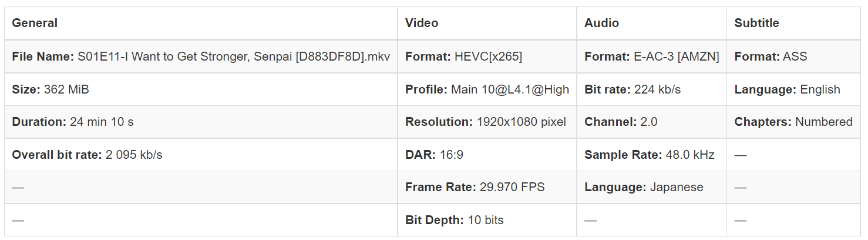Click the Channel 2.0 cell
Screen dimensions: 868x240
621,122
